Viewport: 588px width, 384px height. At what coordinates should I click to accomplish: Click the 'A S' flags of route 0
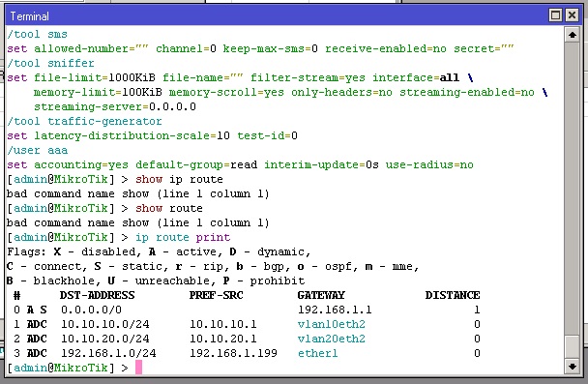(x=37, y=310)
